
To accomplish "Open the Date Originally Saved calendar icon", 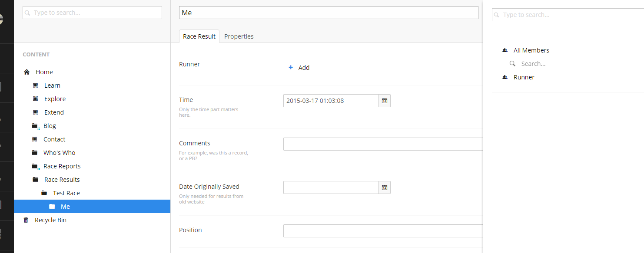I will tap(385, 187).
